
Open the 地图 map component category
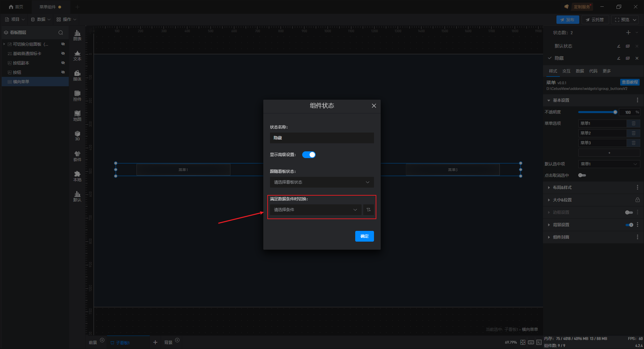pyautogui.click(x=77, y=115)
